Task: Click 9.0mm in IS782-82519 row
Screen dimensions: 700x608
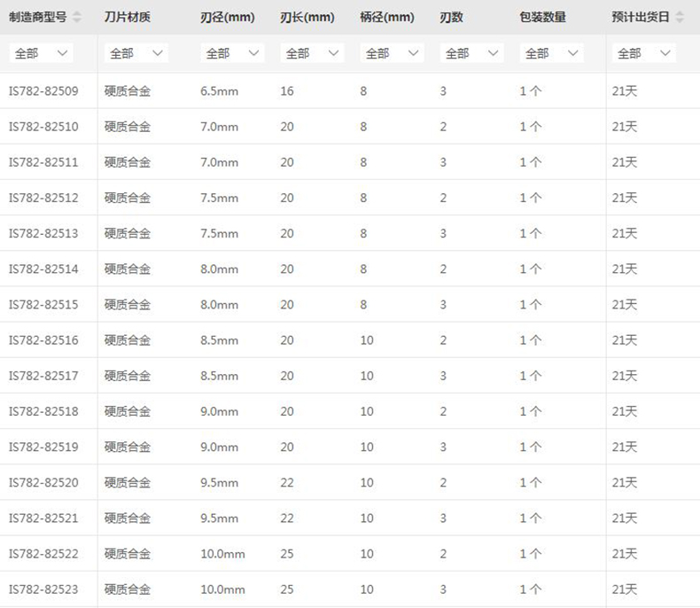Action: [x=219, y=448]
